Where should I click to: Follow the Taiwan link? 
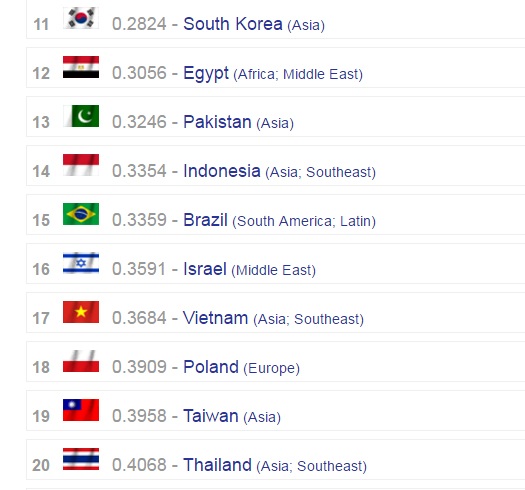pyautogui.click(x=211, y=416)
